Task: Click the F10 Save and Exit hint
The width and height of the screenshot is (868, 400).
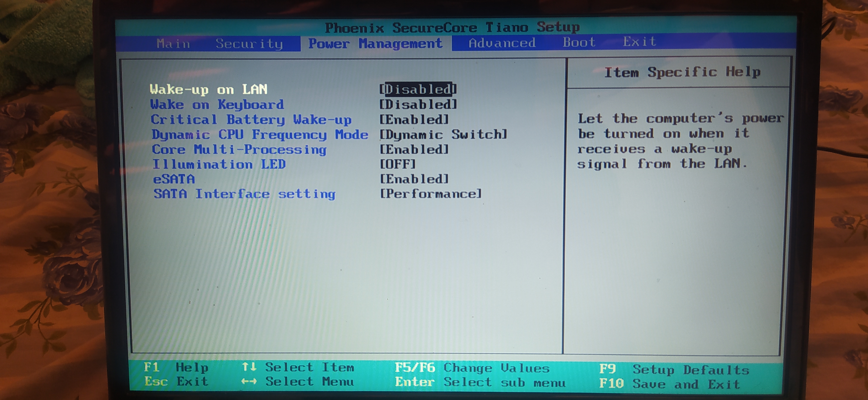Action: tap(669, 384)
